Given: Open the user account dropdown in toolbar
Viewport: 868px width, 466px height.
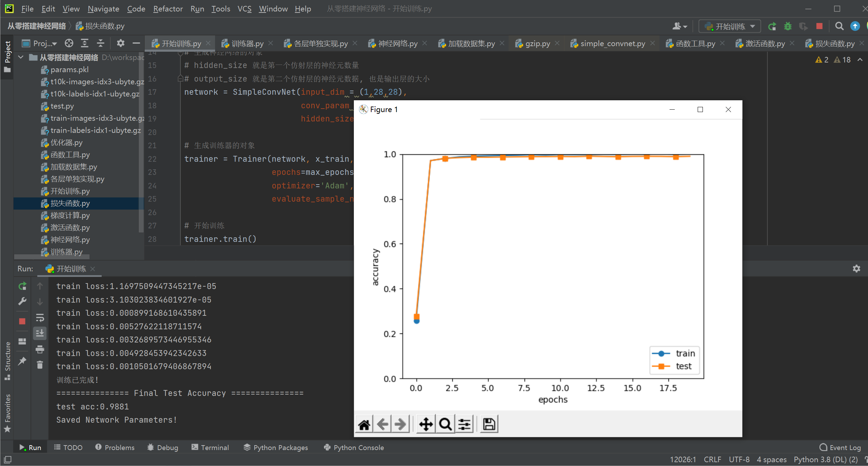Looking at the screenshot, I should click(680, 26).
